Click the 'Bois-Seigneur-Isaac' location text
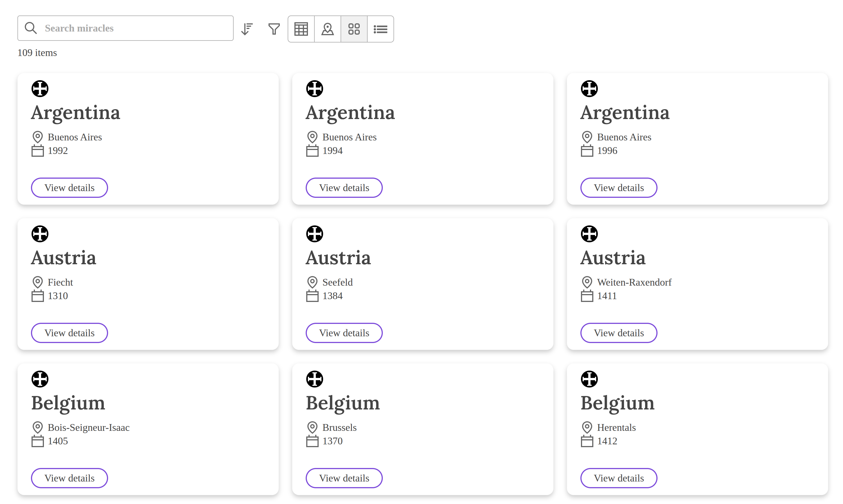843x504 pixels. [89, 427]
